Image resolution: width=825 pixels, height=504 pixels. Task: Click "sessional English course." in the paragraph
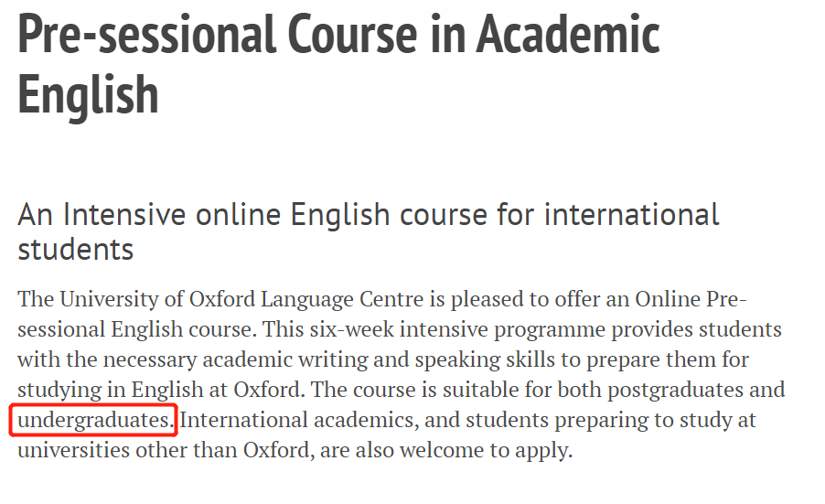pos(137,330)
